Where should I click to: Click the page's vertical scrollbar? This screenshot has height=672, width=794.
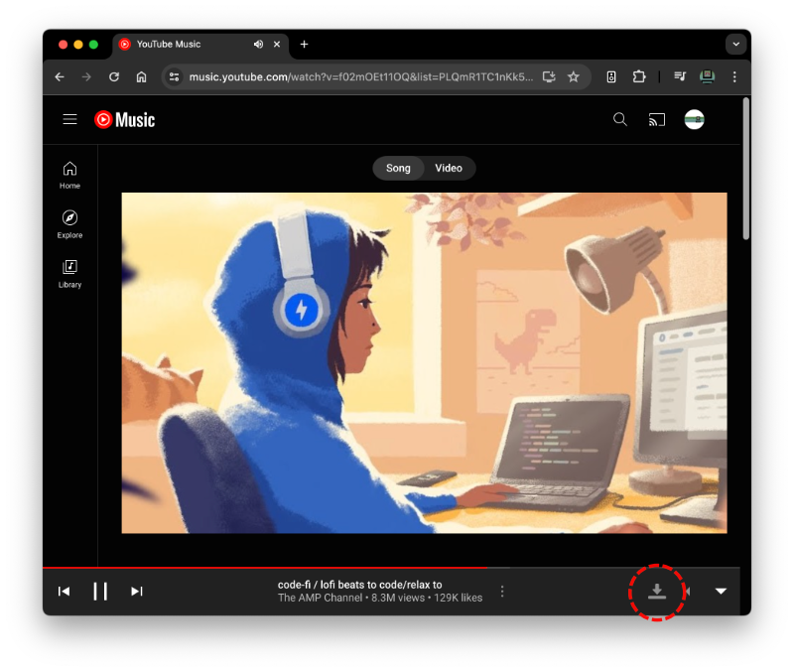746,169
